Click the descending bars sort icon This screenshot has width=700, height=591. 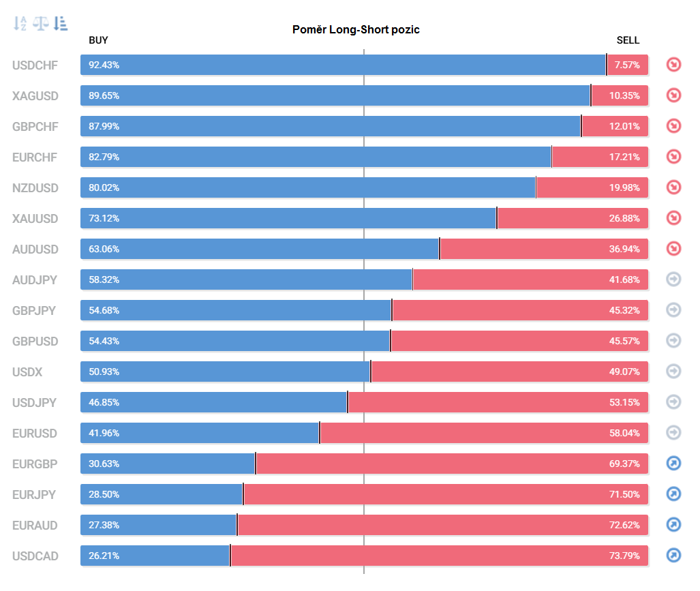click(61, 24)
